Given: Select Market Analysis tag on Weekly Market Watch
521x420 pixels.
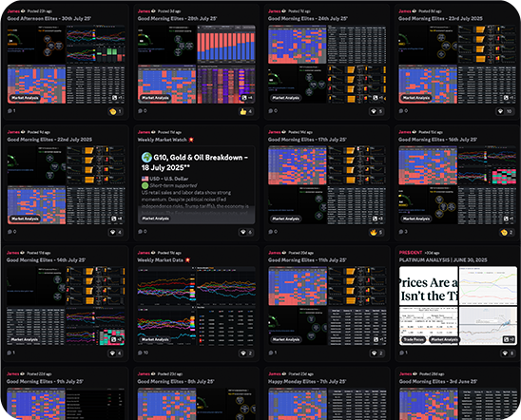Looking at the screenshot, I should [156, 219].
